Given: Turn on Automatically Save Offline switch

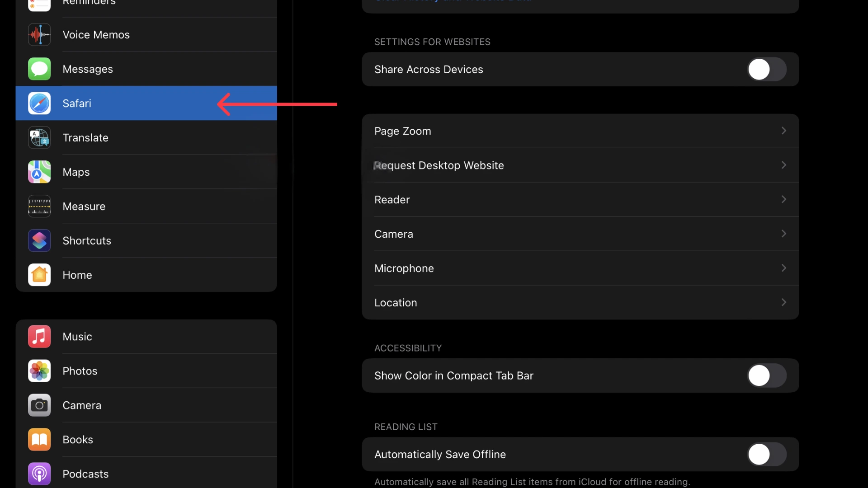Looking at the screenshot, I should (x=767, y=455).
